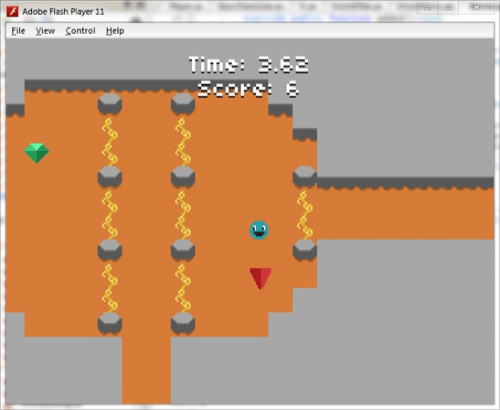The image size is (500, 410).
Task: Click the red downward triangle gem
Action: tap(260, 278)
